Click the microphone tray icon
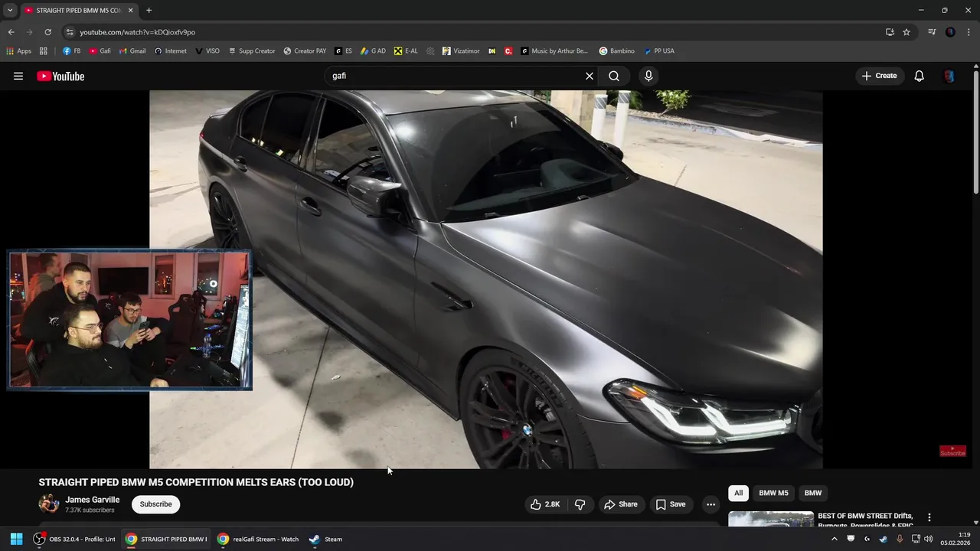This screenshot has width=980, height=551. [x=900, y=539]
